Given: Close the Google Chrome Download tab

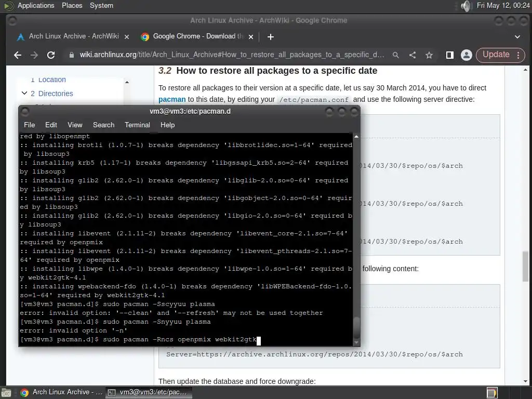Looking at the screenshot, I should (251, 37).
